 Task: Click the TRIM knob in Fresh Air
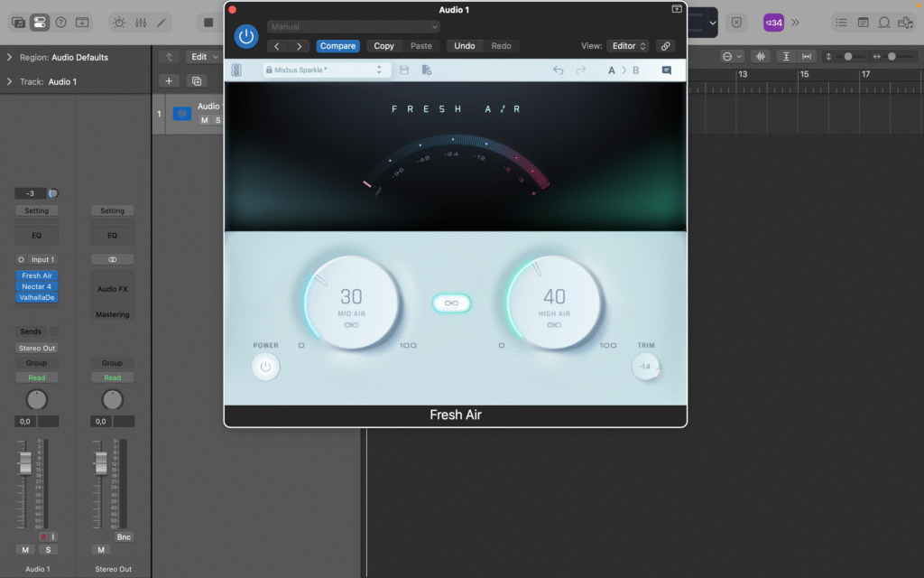646,367
